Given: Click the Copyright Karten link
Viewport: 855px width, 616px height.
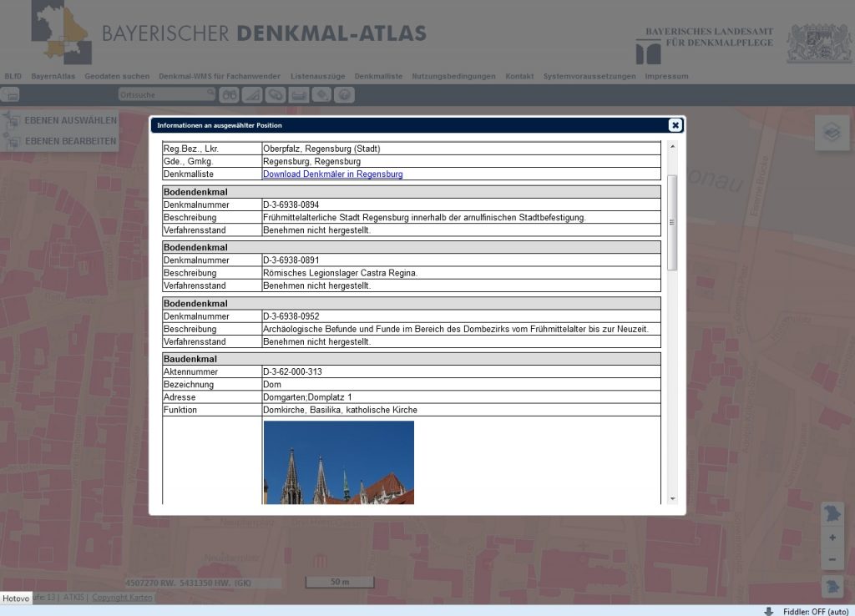Looking at the screenshot, I should (x=122, y=598).
